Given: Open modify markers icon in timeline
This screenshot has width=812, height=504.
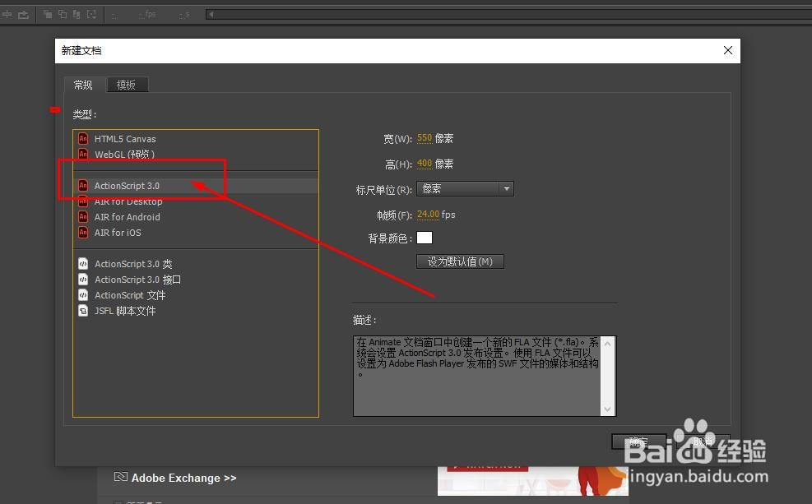Looking at the screenshot, I should (91, 15).
